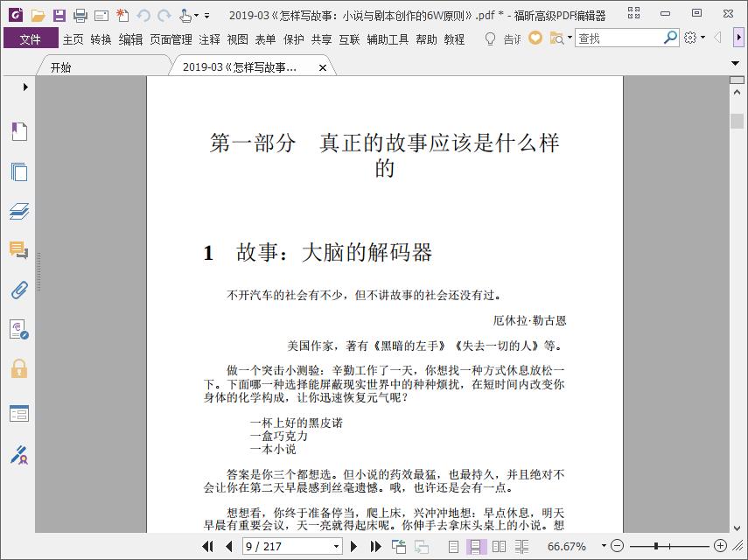Go to the previous page
This screenshot has width=748, height=560.
[x=229, y=546]
